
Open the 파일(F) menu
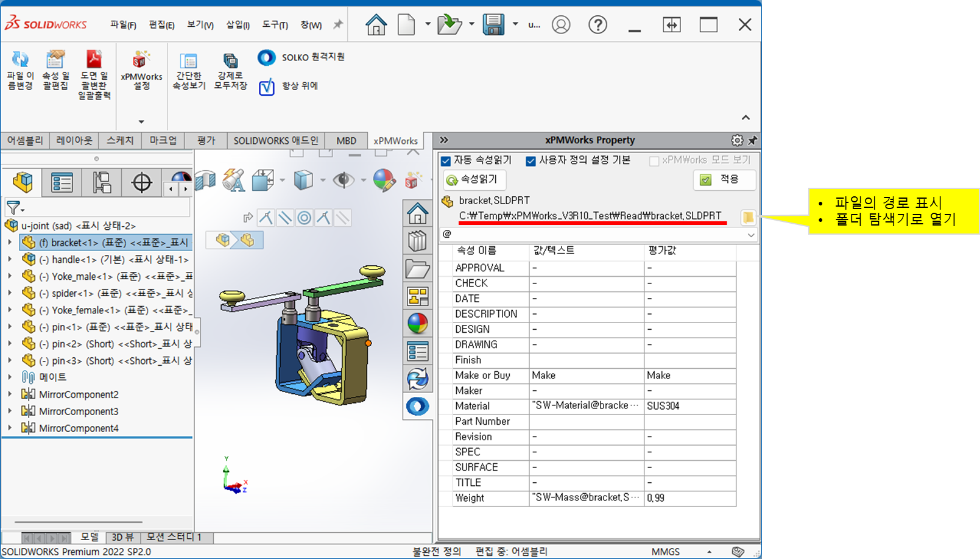point(123,25)
